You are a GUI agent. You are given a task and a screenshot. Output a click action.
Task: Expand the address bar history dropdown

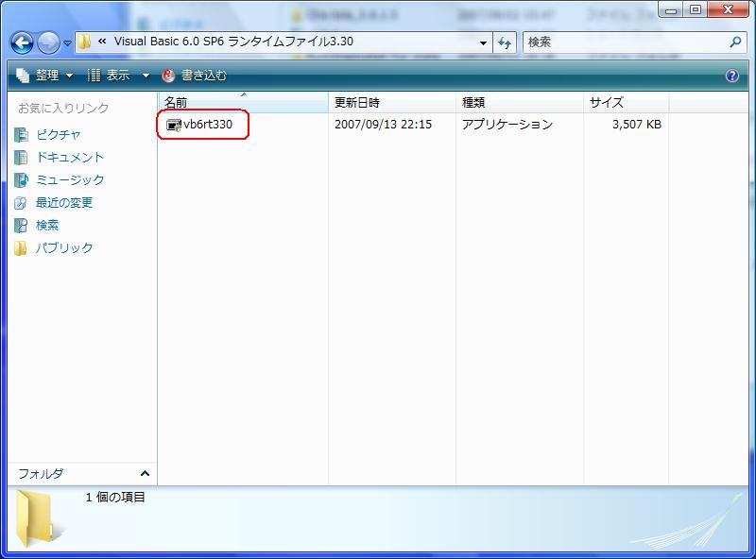(x=483, y=42)
